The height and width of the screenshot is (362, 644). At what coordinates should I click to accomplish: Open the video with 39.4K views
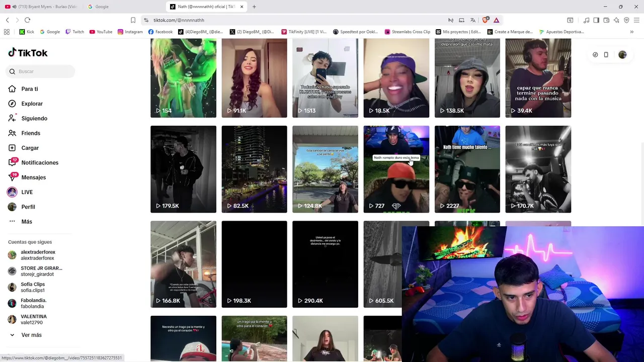pos(538,78)
